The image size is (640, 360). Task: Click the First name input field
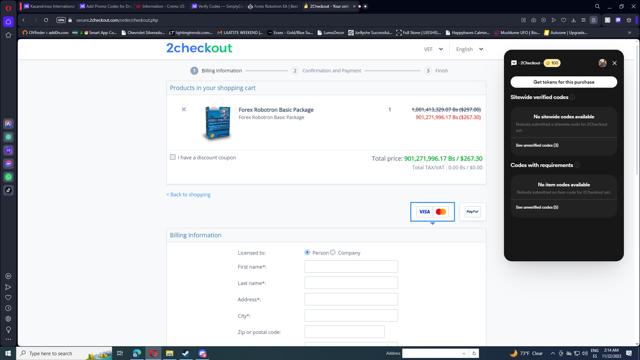click(x=351, y=267)
